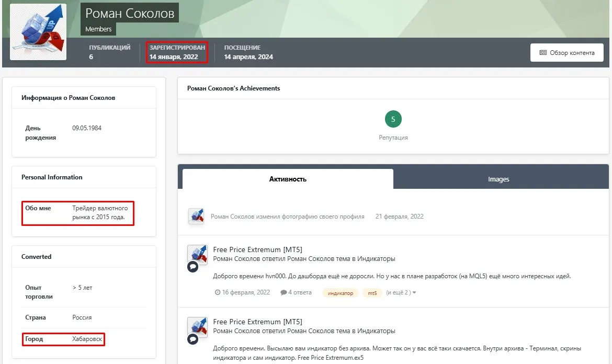Screen dimensions: 612x364
Task: Click the birthday value 09.05.1984
Action: click(87, 128)
